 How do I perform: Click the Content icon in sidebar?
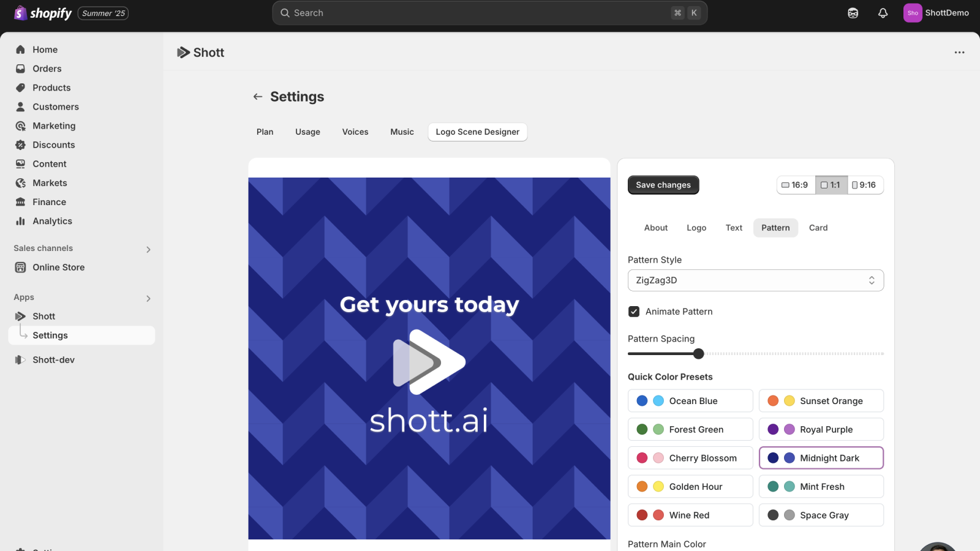20,163
